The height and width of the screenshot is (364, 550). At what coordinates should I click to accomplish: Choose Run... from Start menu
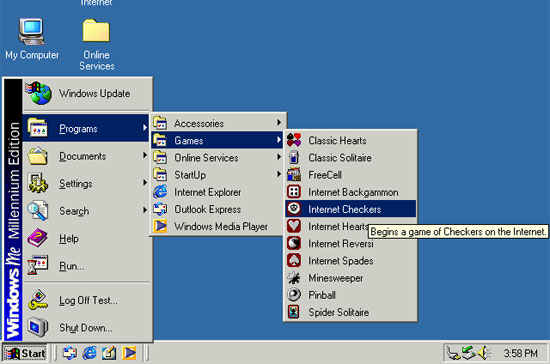tap(86, 266)
